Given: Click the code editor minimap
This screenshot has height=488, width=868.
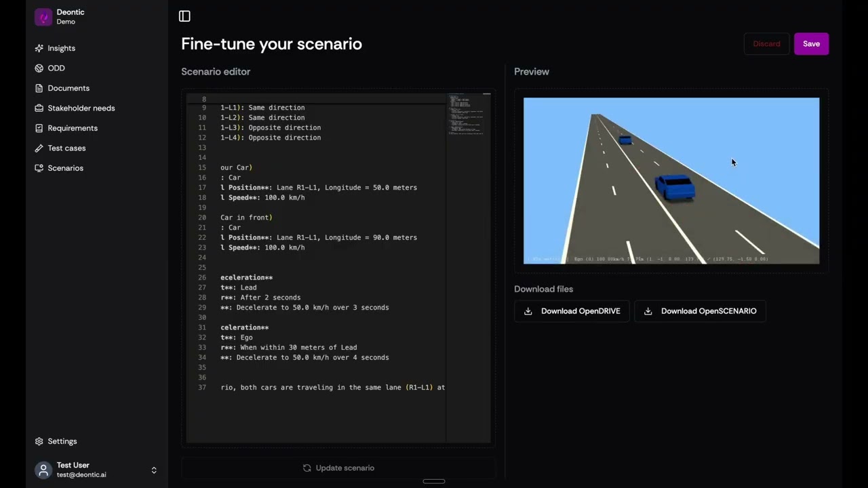Looking at the screenshot, I should (468, 268).
